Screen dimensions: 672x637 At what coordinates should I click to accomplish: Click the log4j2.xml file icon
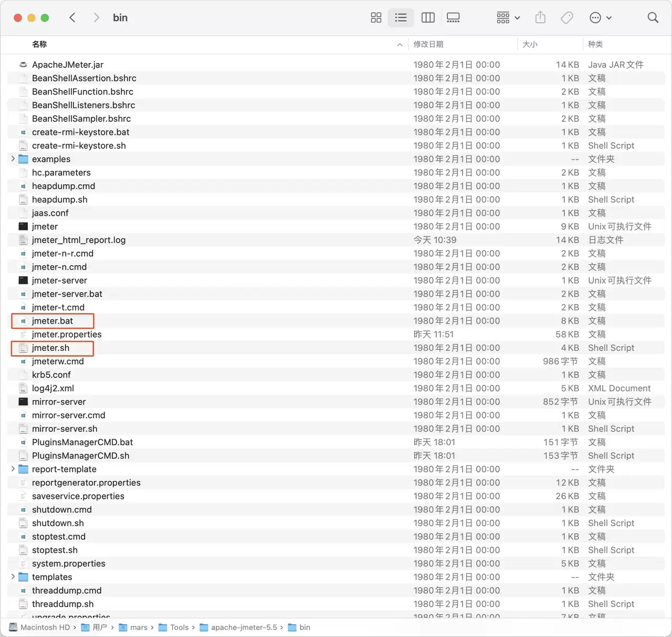[23, 388]
